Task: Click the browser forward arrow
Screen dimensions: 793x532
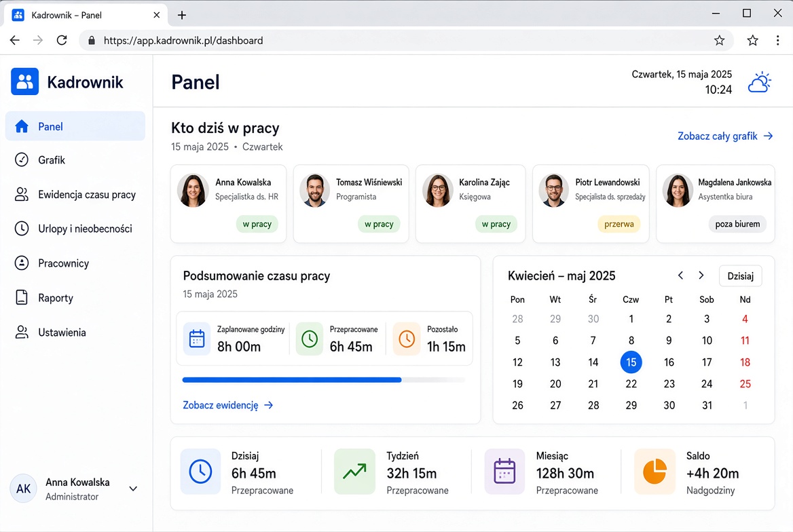Action: 38,41
